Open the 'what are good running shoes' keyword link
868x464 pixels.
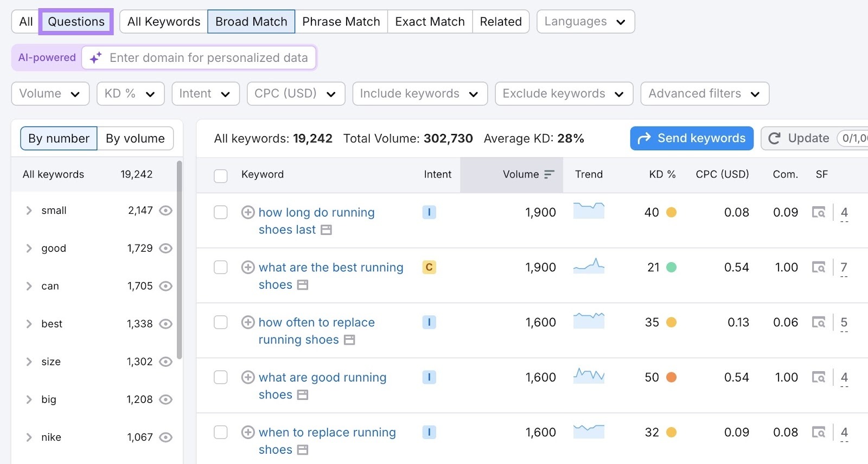coord(322,378)
